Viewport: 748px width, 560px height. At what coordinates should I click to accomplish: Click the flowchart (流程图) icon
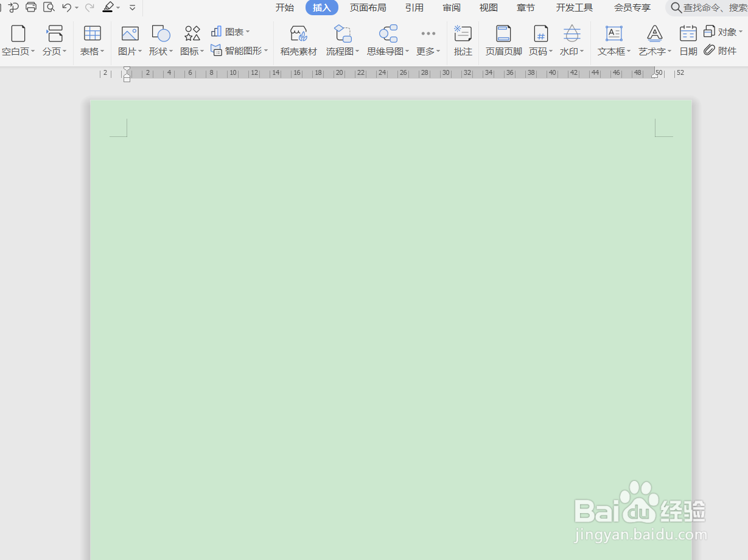point(343,33)
